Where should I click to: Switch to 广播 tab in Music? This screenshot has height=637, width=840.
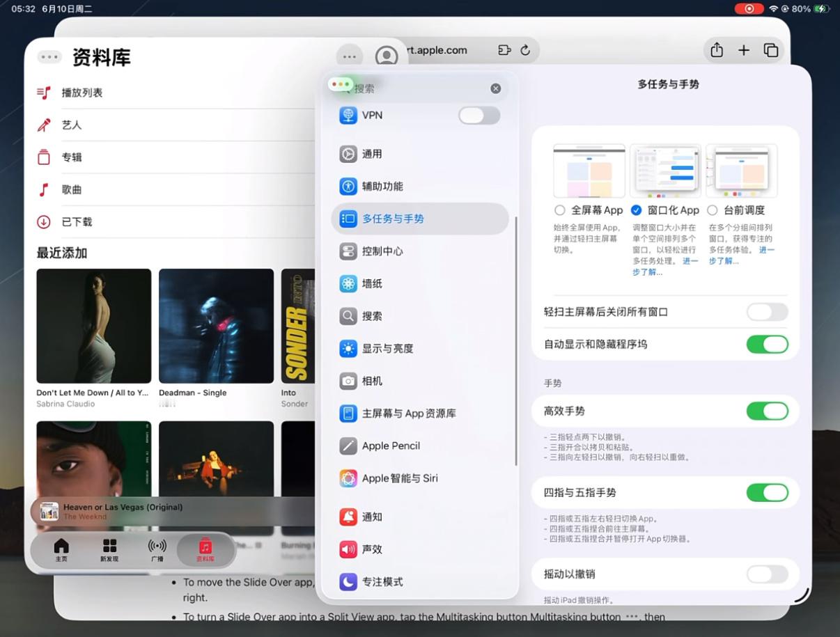[x=157, y=550]
